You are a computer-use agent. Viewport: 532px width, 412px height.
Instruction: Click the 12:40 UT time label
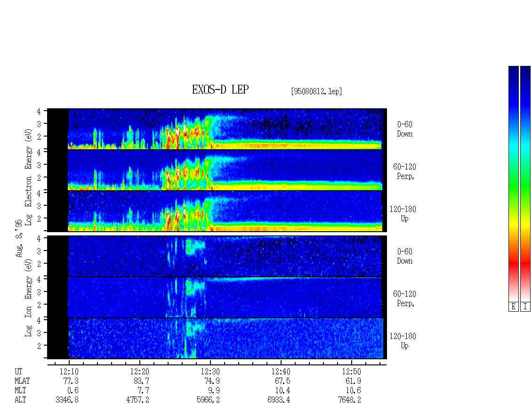pos(281,372)
